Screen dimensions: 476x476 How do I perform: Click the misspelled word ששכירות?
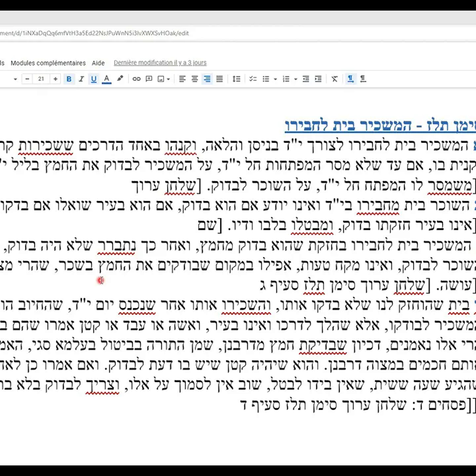pyautogui.click(x=46, y=146)
